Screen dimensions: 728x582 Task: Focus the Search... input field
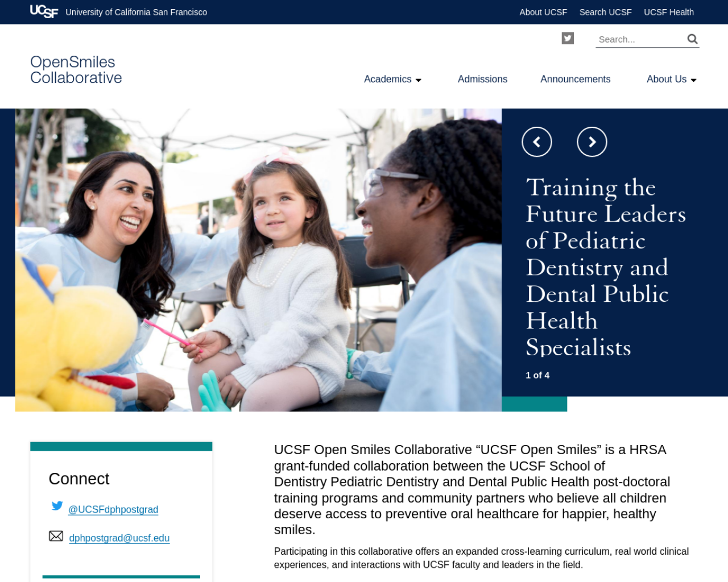click(640, 39)
